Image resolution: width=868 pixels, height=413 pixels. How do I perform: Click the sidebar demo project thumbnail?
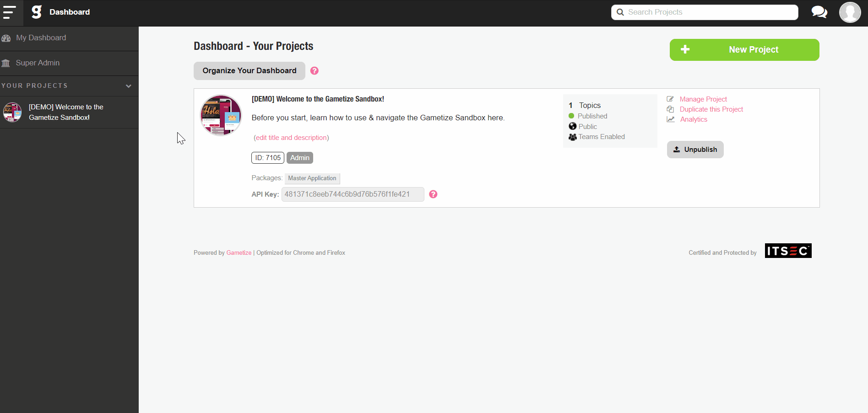(x=12, y=112)
